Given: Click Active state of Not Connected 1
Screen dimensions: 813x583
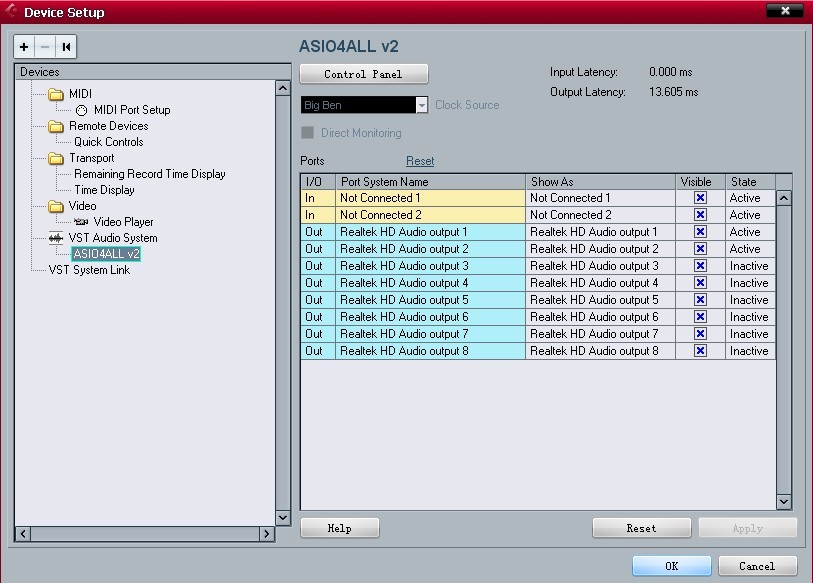Looking at the screenshot, I should point(750,198).
